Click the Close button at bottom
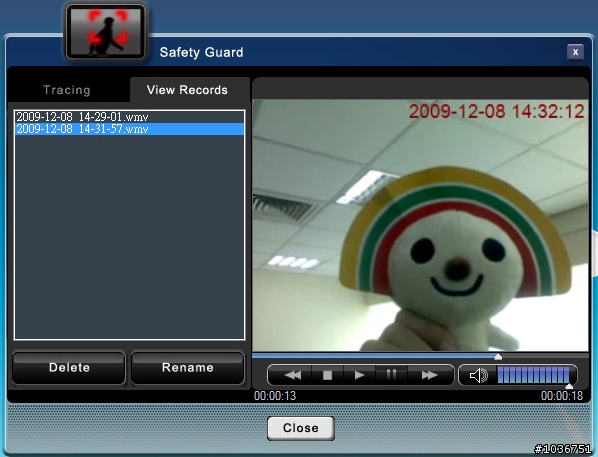Viewport: 598px width, 457px height. [x=301, y=428]
